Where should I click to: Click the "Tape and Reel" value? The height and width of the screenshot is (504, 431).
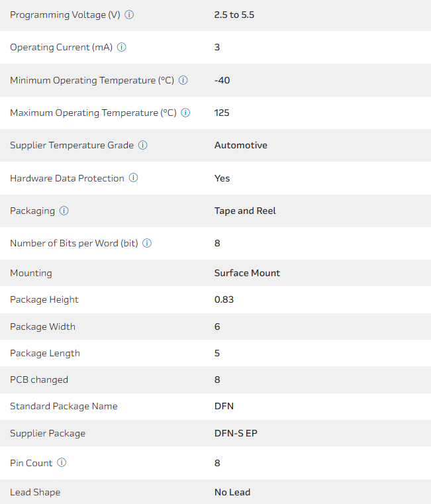click(x=245, y=211)
